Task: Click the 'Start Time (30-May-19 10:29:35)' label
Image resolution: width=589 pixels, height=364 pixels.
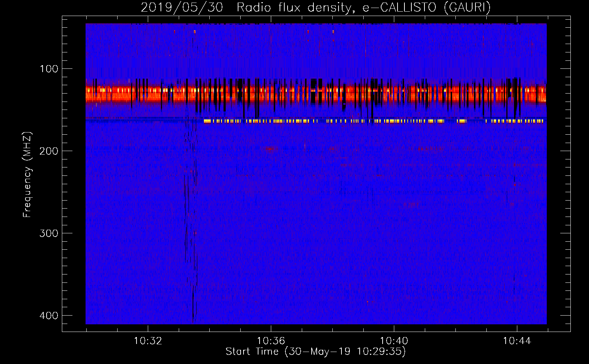Action: pyautogui.click(x=316, y=352)
